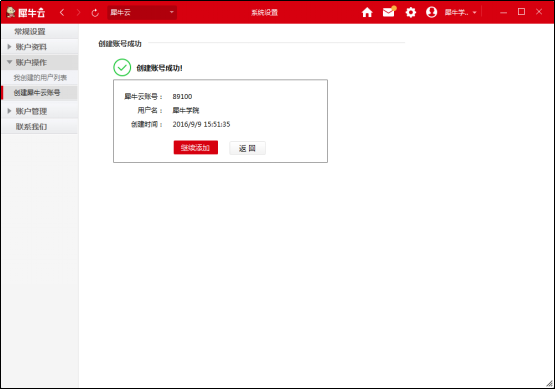Open the 犀牛学 user account dropdown
Image resolution: width=556 pixels, height=390 pixels.
(x=460, y=12)
